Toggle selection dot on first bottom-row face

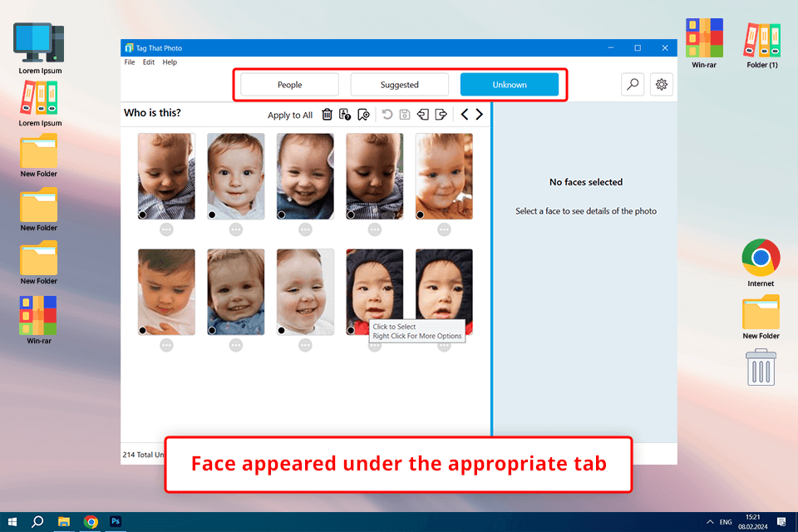point(143,330)
